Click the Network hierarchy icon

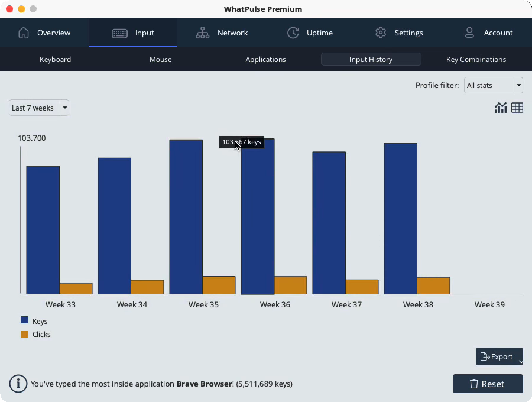[203, 33]
